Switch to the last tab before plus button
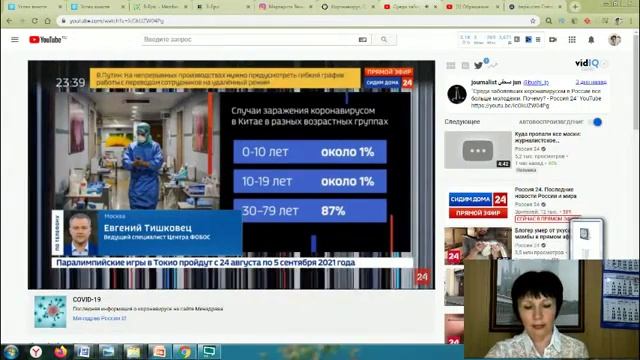640x360 pixels. point(536,7)
